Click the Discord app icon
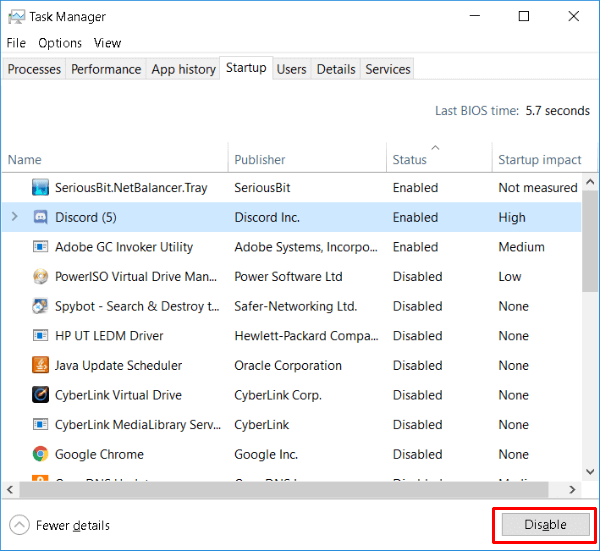The image size is (600, 551). coord(40,217)
